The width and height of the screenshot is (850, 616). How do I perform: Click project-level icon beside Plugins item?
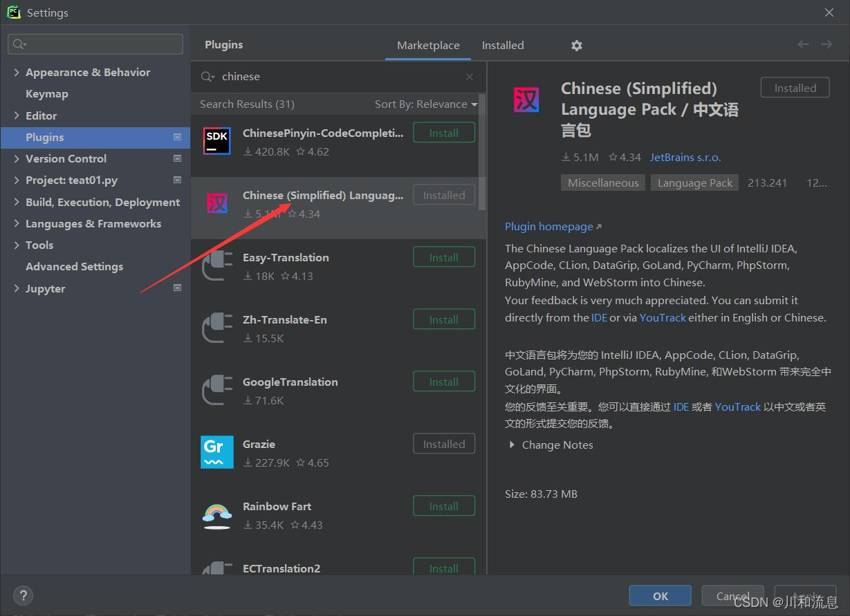coord(177,137)
